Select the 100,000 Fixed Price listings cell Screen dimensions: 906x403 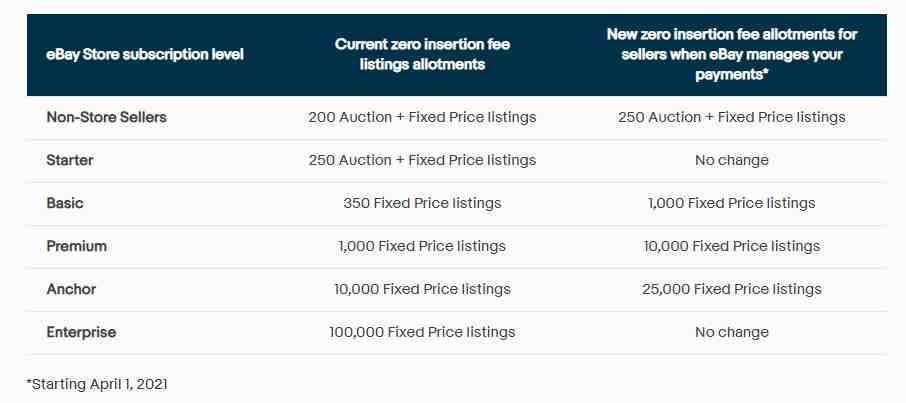point(422,332)
